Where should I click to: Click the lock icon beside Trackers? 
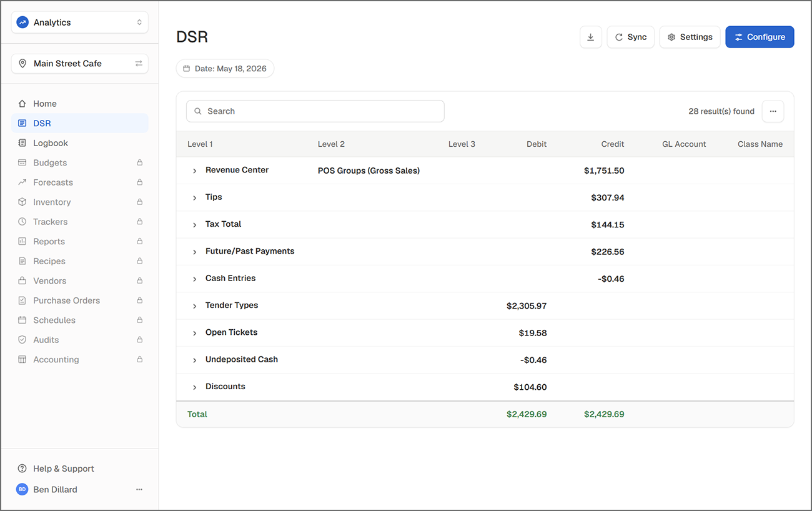(x=140, y=222)
